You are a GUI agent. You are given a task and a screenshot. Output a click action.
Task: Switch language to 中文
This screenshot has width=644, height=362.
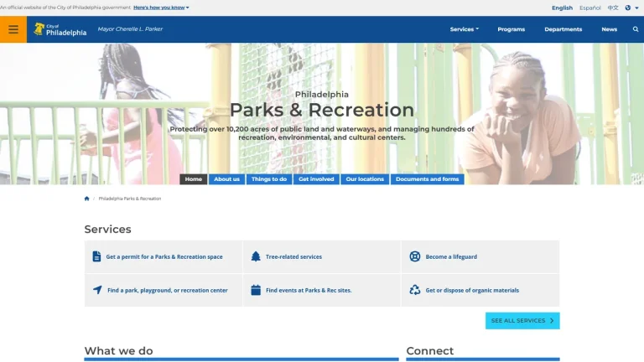pyautogui.click(x=613, y=8)
